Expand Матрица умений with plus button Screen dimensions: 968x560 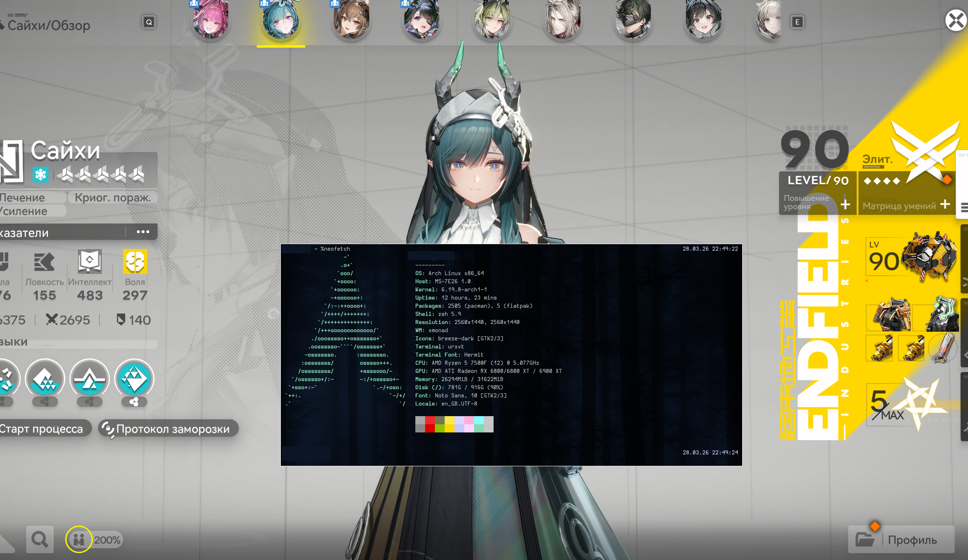pos(945,204)
